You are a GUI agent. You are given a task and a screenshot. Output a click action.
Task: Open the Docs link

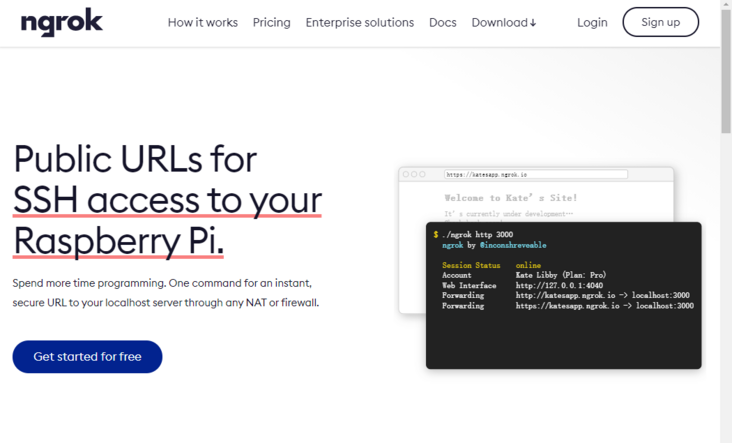click(443, 22)
